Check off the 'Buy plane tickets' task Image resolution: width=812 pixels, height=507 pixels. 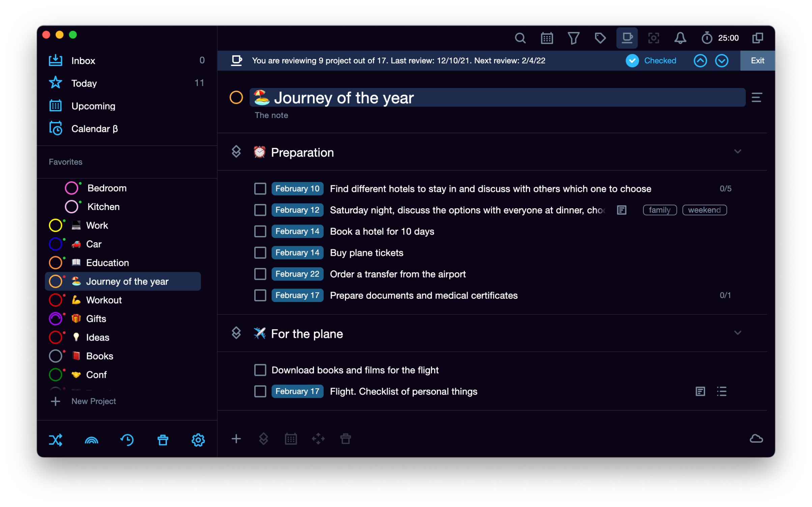260,252
